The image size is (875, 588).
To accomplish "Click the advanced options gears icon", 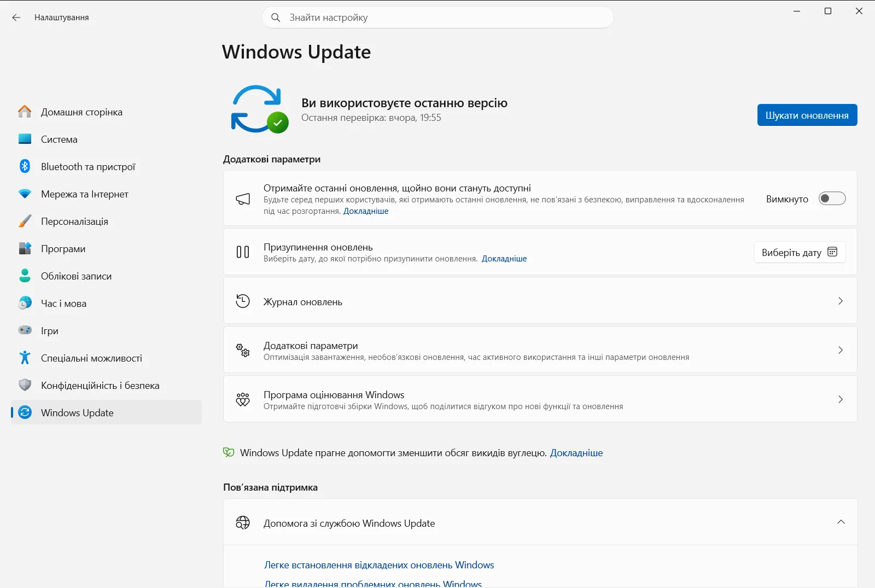I will [243, 350].
